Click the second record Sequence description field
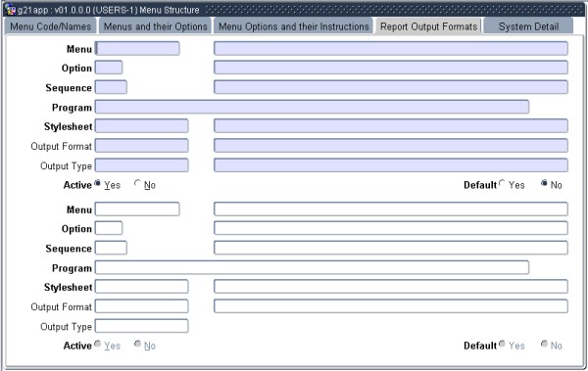The image size is (588, 371). [391, 248]
